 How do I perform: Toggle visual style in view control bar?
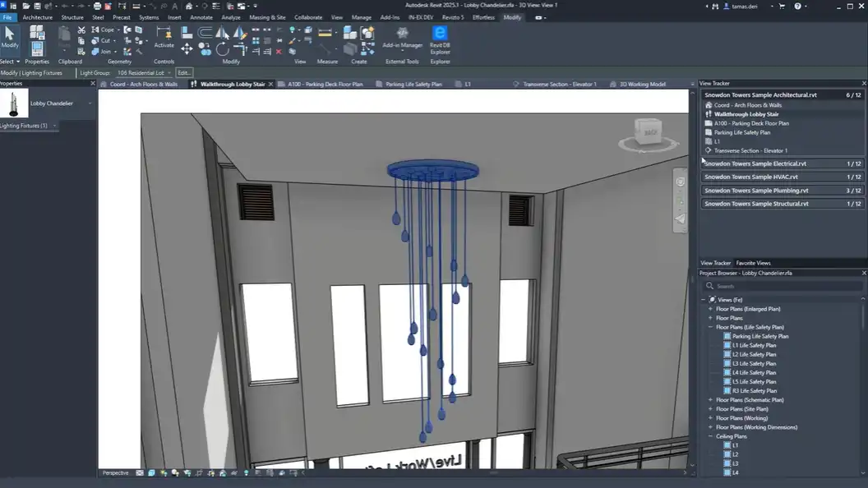[151, 473]
